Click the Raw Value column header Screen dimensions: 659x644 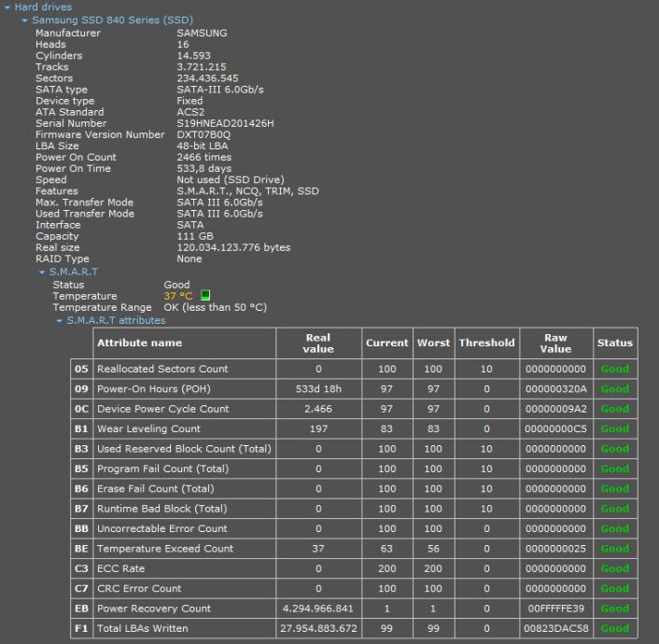point(555,343)
